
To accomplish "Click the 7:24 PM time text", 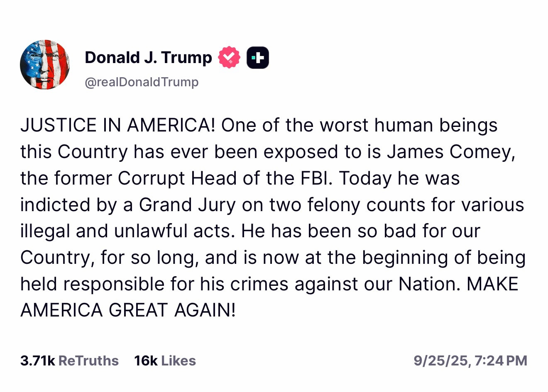I will coord(502,360).
